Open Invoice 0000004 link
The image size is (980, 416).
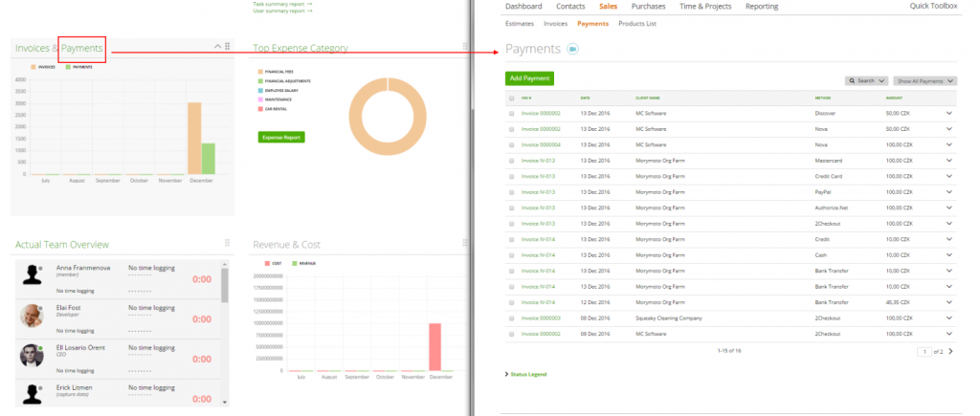pos(542,145)
